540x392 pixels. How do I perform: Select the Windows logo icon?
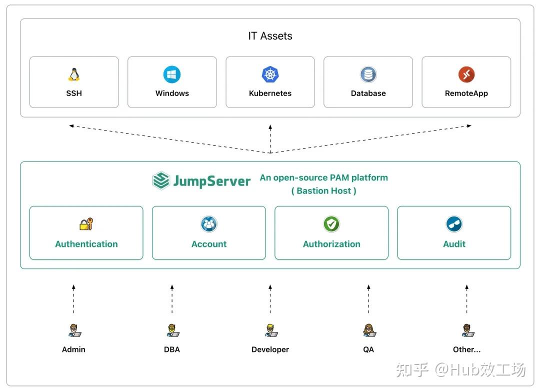click(x=172, y=74)
